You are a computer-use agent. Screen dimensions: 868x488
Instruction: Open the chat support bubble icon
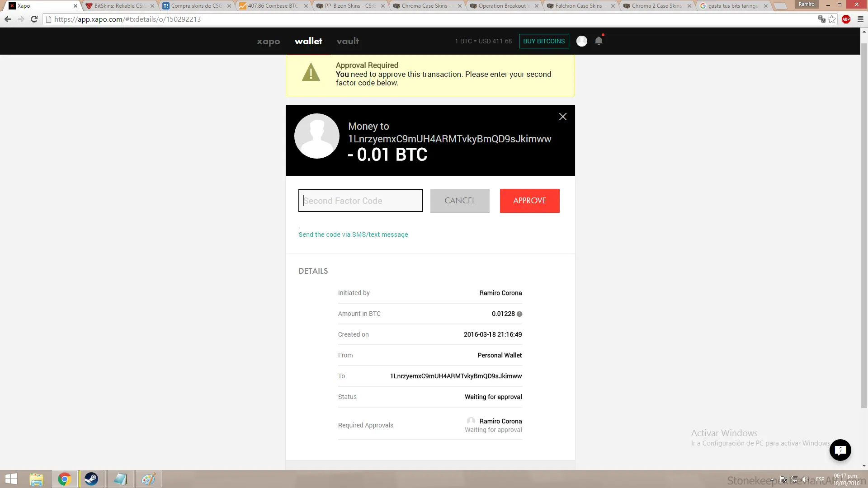point(840,450)
